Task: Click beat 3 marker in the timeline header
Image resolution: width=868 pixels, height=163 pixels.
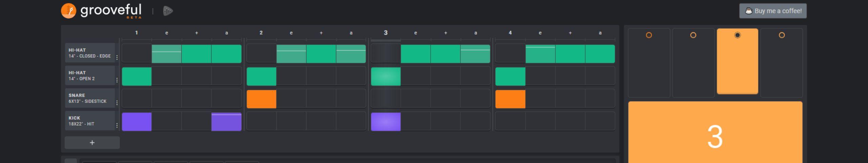Action: (x=386, y=33)
